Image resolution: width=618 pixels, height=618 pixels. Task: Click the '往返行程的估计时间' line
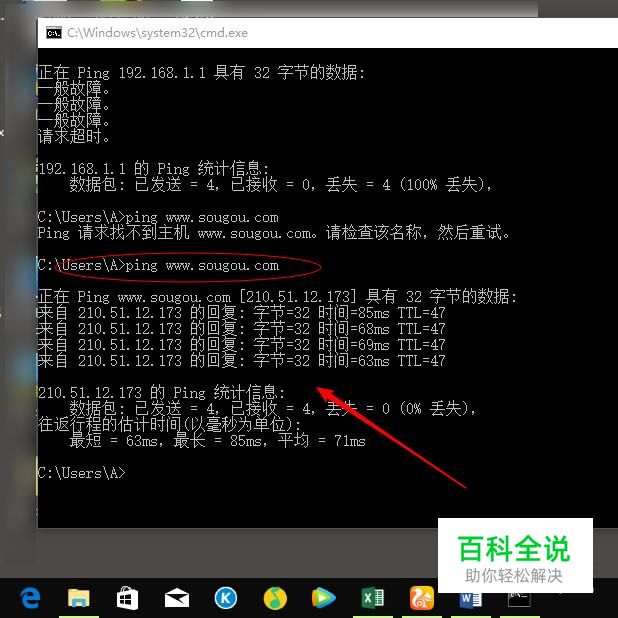click(x=169, y=424)
